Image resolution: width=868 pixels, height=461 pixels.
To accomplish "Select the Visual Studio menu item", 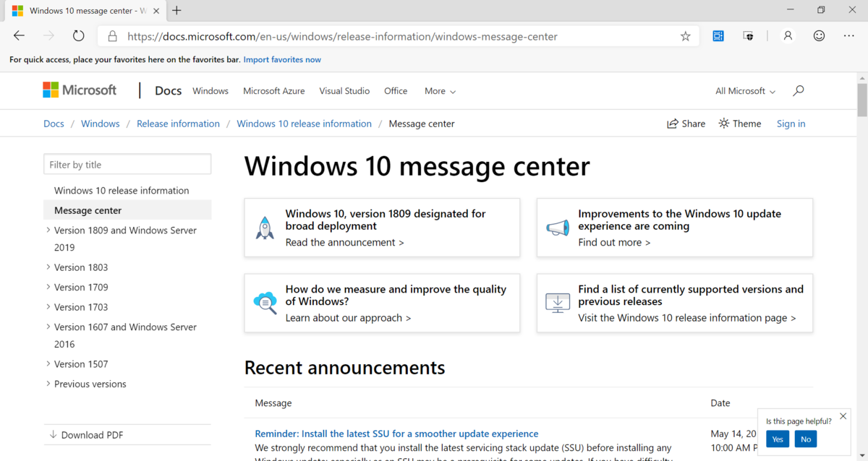I will 344,90.
